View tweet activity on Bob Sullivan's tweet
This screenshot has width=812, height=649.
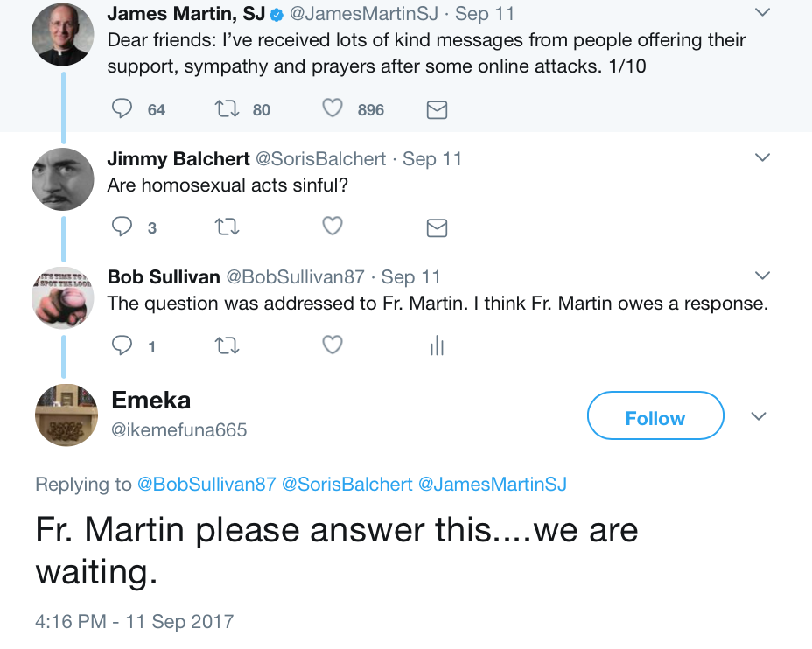(437, 345)
